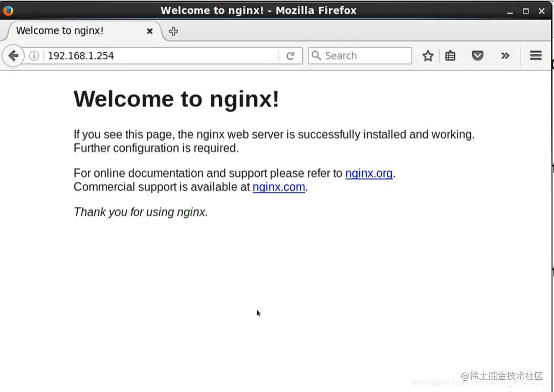The image size is (554, 392).
Task: Open a new tab with plus icon
Action: click(x=173, y=31)
